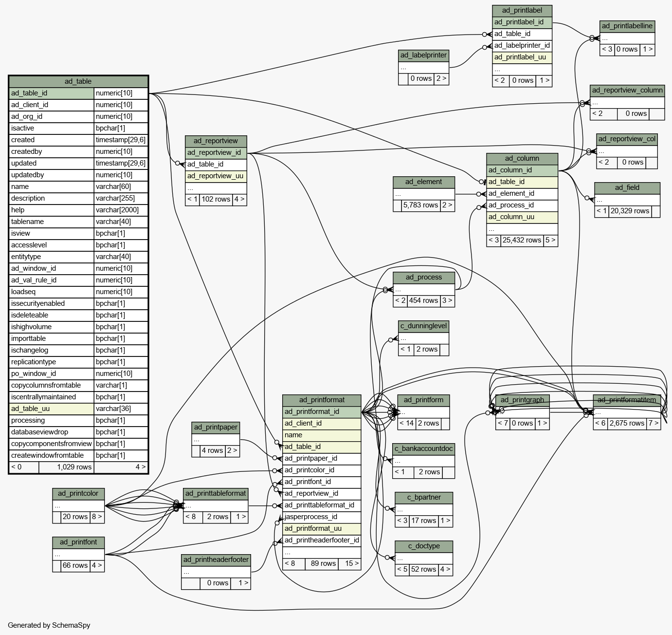Click the 2,675 rows count in ad_printformatitem

[627, 423]
